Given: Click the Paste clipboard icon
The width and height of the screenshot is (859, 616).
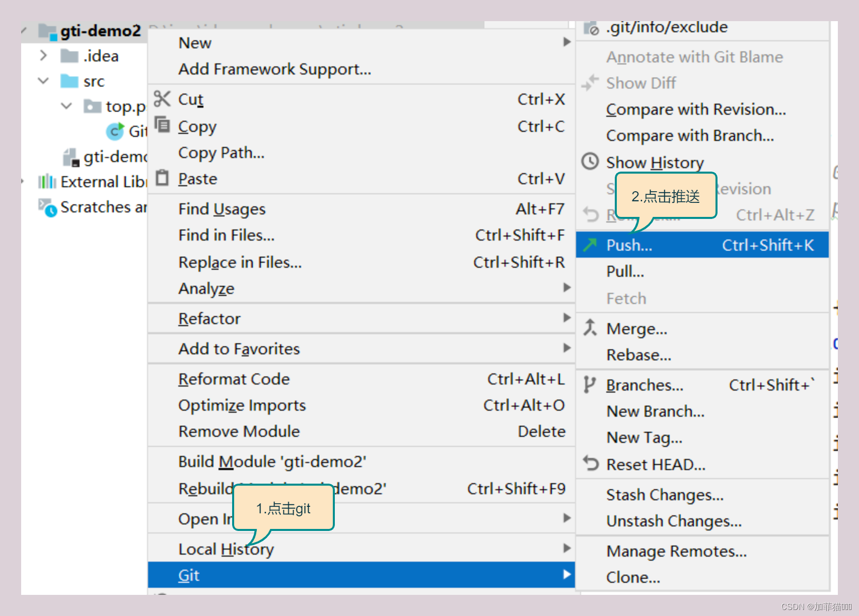Looking at the screenshot, I should [162, 178].
